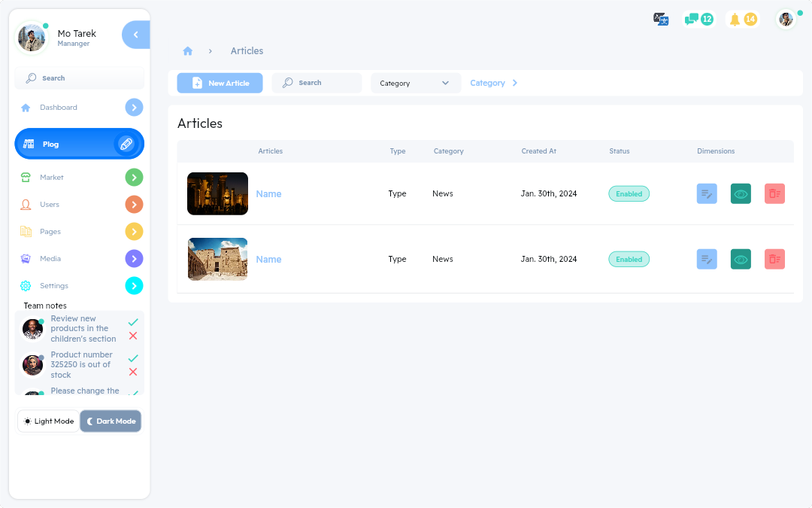Open the Media library icon
The height and width of the screenshot is (508, 812).
point(24,258)
